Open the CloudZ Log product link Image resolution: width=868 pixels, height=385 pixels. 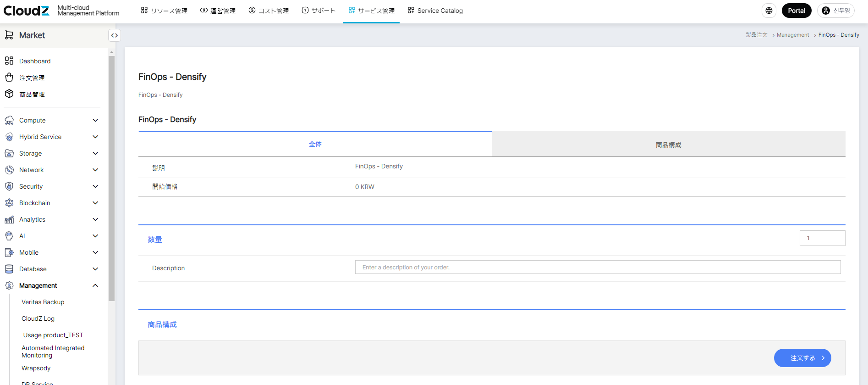pyautogui.click(x=38, y=318)
